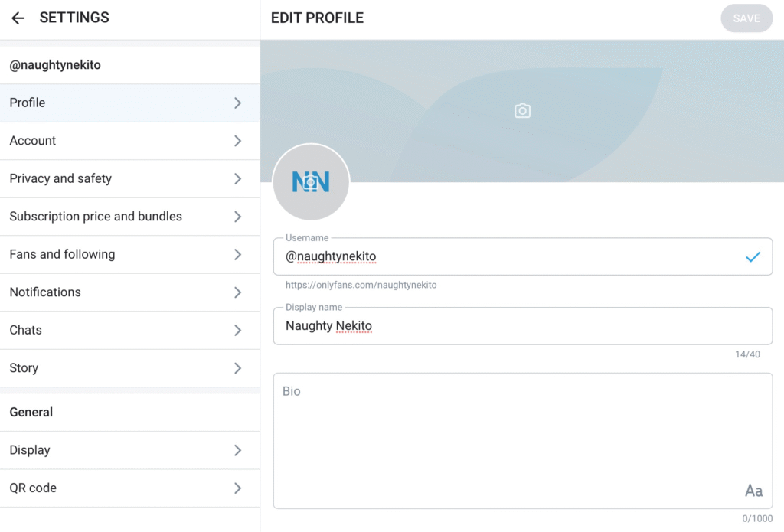The image size is (784, 532).
Task: Go to Fans and following settings
Action: point(62,254)
